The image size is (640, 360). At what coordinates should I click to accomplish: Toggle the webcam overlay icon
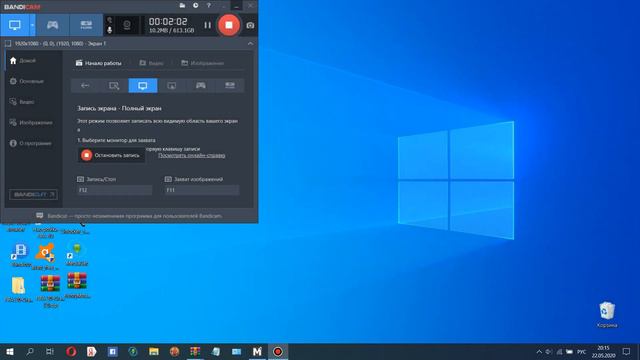[127, 25]
